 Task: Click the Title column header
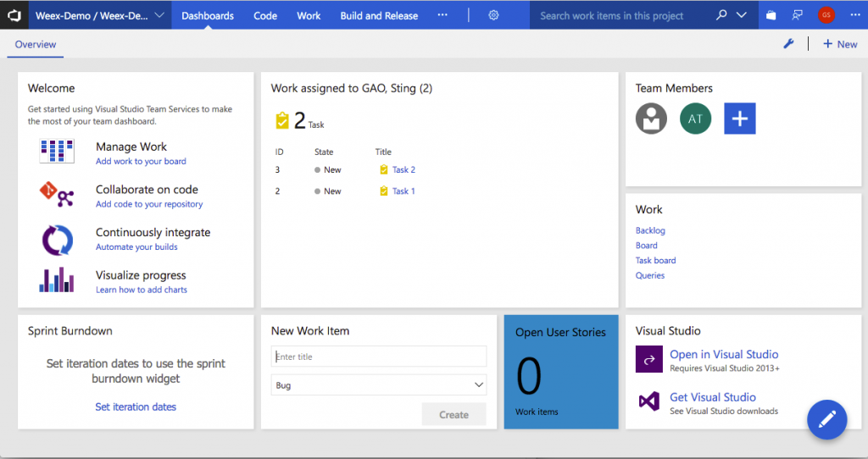[x=383, y=152]
